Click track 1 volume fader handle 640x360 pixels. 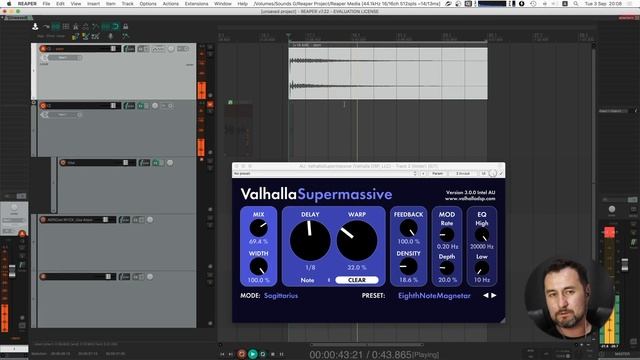pos(113,49)
